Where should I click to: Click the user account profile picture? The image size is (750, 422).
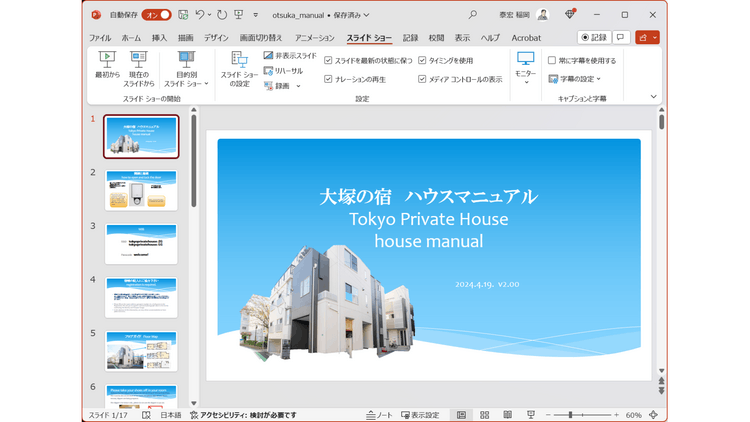click(x=543, y=15)
